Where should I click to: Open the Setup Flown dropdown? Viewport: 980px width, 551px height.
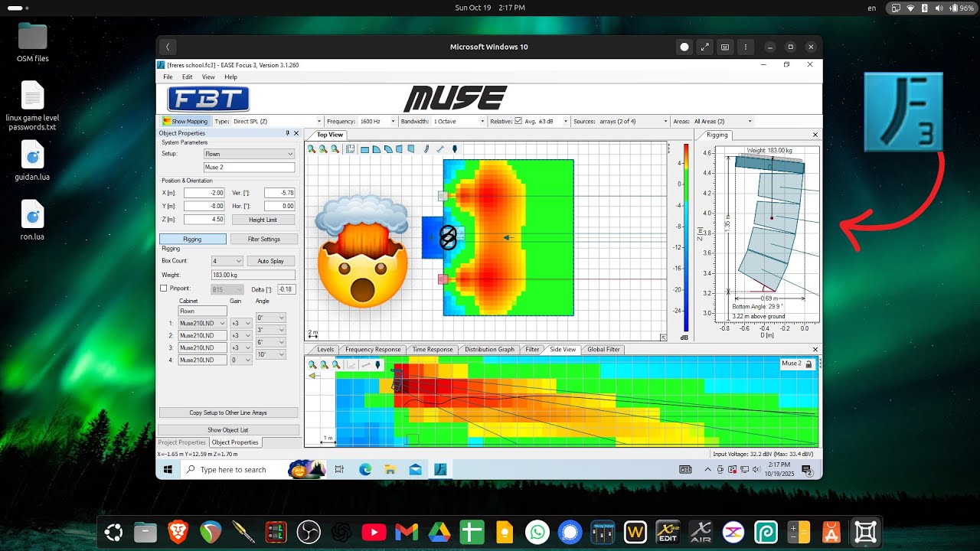pos(249,154)
